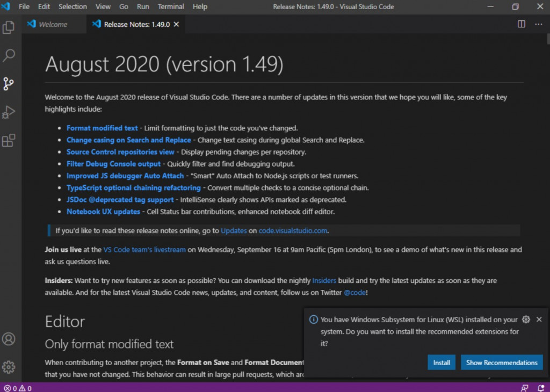Click Show Recommendations button
The width and height of the screenshot is (550, 392).
502,362
